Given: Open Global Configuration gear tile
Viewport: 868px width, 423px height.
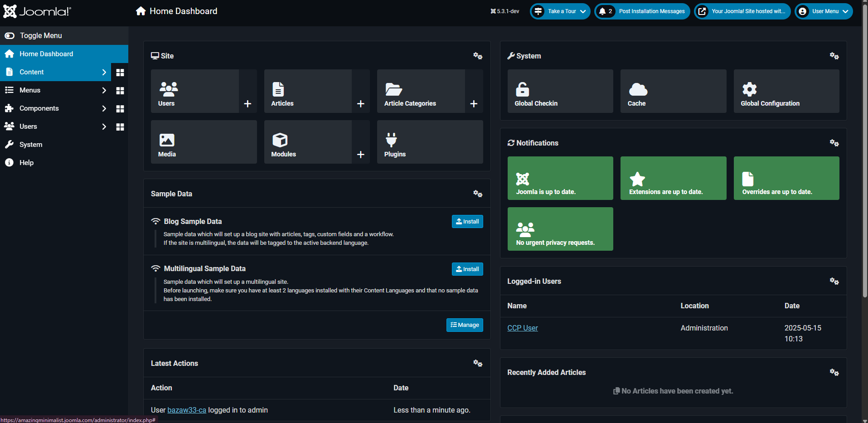Looking at the screenshot, I should point(786,91).
